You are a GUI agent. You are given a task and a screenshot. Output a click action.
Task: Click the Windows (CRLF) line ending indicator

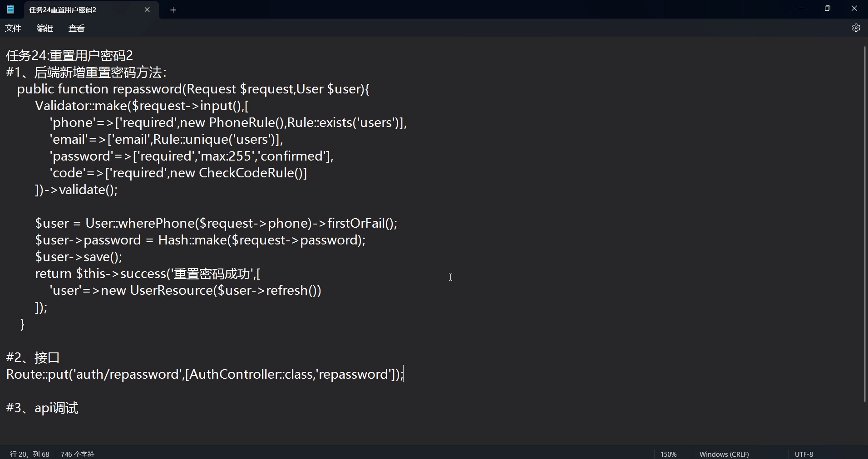pyautogui.click(x=724, y=454)
